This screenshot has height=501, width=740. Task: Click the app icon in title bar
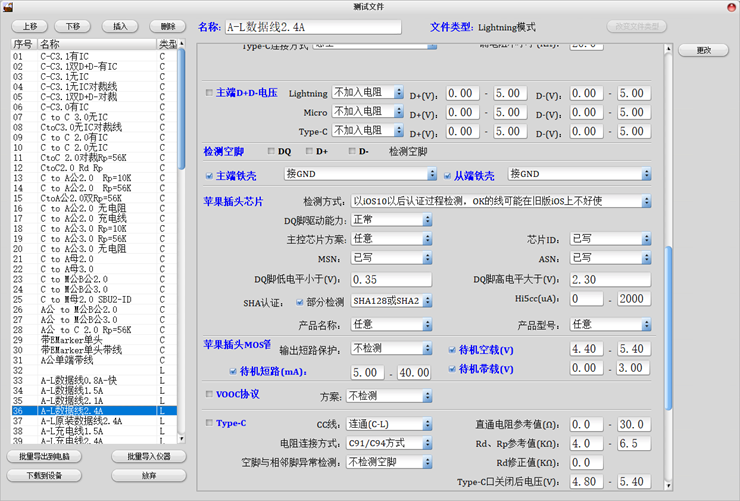pos(8,8)
